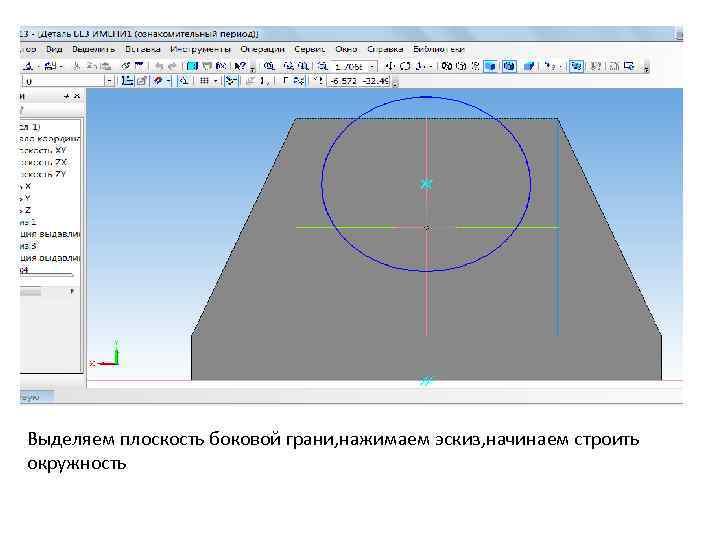
Task: Open the Сервис menu
Action: [x=309, y=49]
